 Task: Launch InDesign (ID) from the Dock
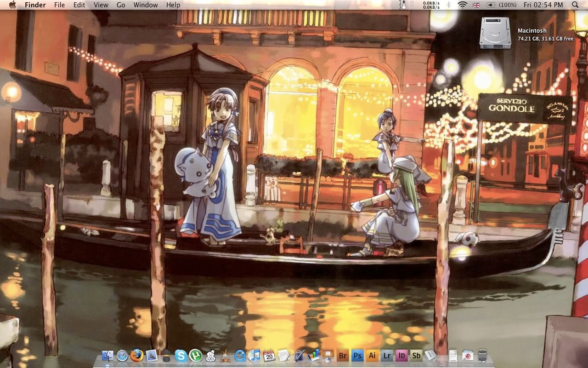click(401, 356)
